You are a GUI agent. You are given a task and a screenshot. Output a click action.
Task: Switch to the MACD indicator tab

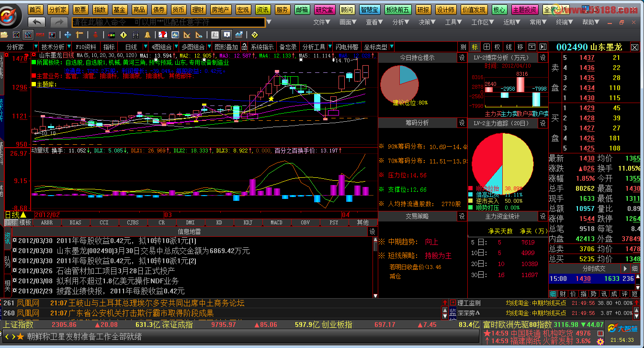click(276, 223)
